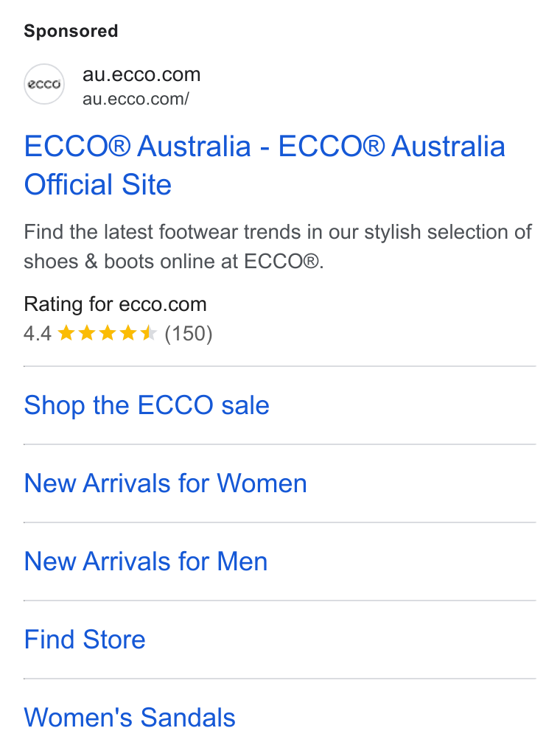Click the (150) review count
The width and height of the screenshot is (560, 756).
pos(189,334)
